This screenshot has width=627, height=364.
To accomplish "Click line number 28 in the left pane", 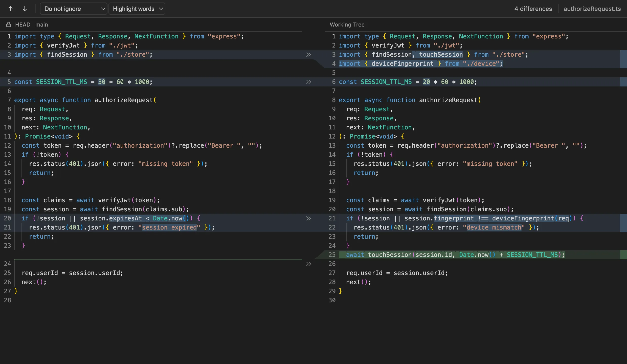I will pyautogui.click(x=8, y=300).
